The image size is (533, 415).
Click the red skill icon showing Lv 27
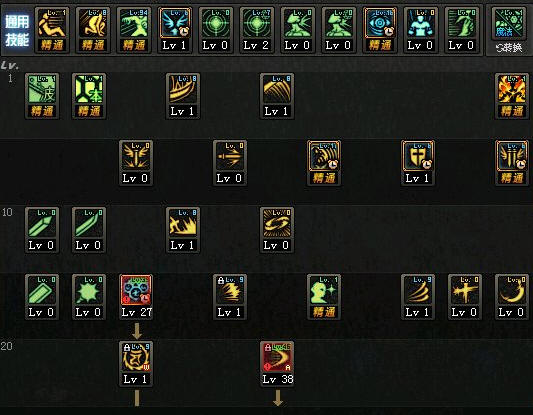point(136,297)
